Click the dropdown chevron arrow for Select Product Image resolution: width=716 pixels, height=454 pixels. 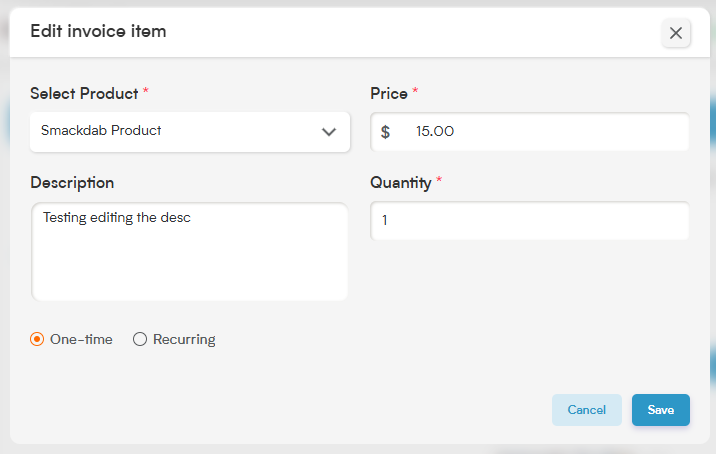[x=329, y=132]
